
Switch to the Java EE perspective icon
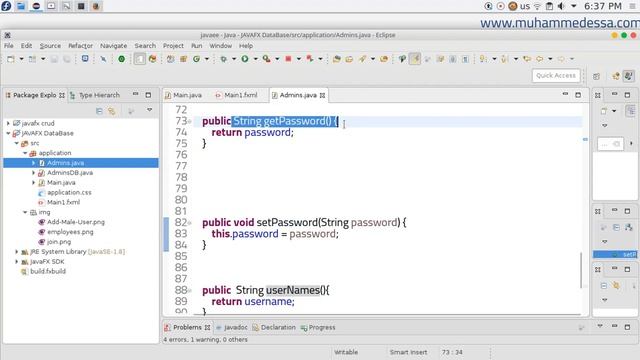pyautogui.click(x=616, y=76)
